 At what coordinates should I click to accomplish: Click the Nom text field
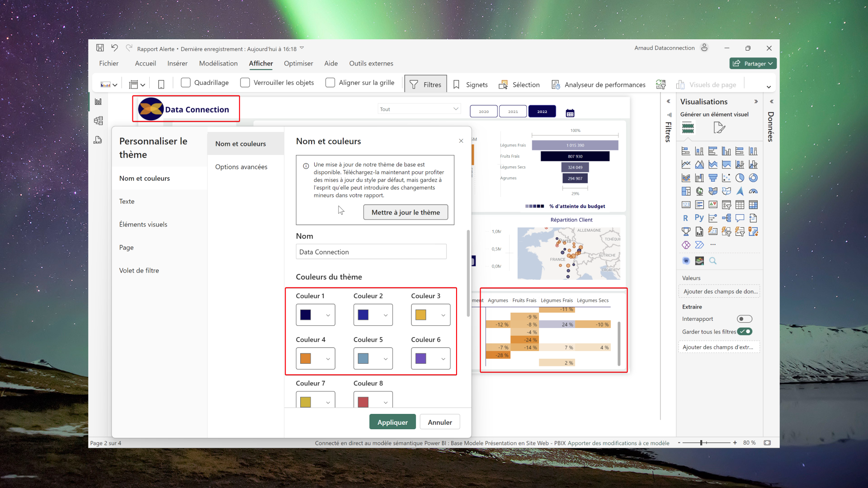click(371, 252)
